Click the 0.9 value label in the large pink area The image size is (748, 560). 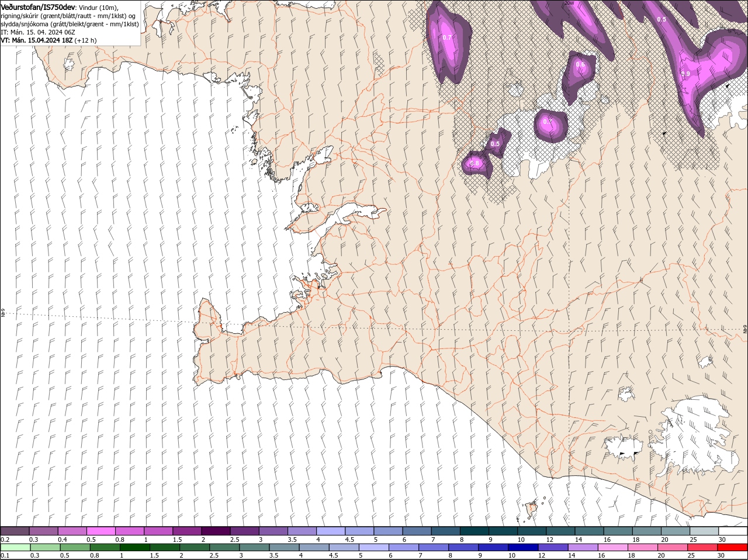[x=686, y=74]
